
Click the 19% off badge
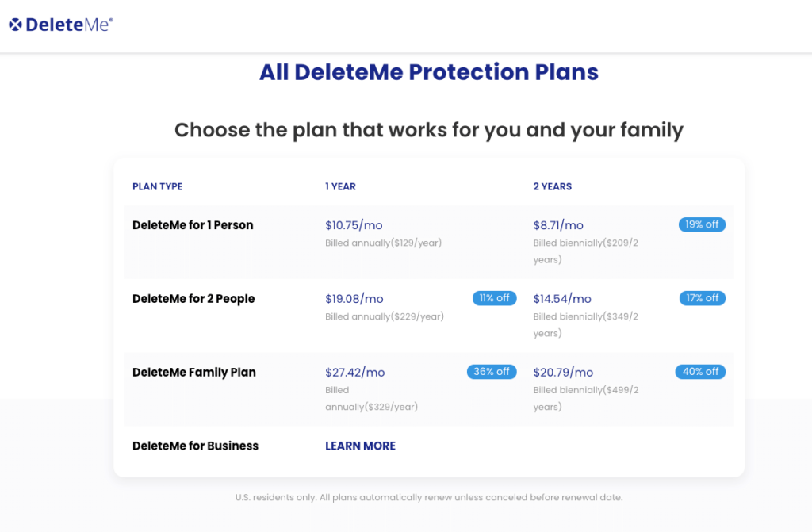(x=702, y=224)
